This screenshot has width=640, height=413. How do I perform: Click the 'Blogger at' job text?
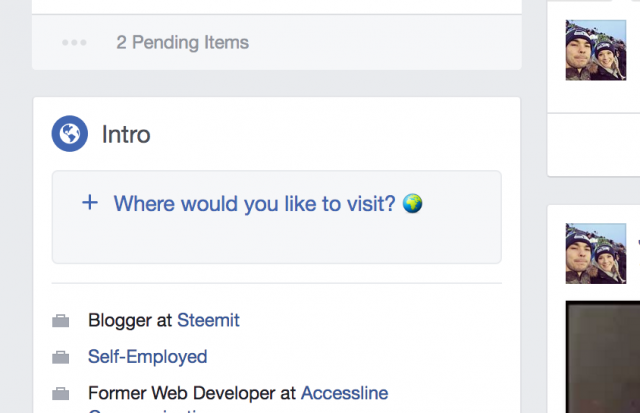click(130, 320)
